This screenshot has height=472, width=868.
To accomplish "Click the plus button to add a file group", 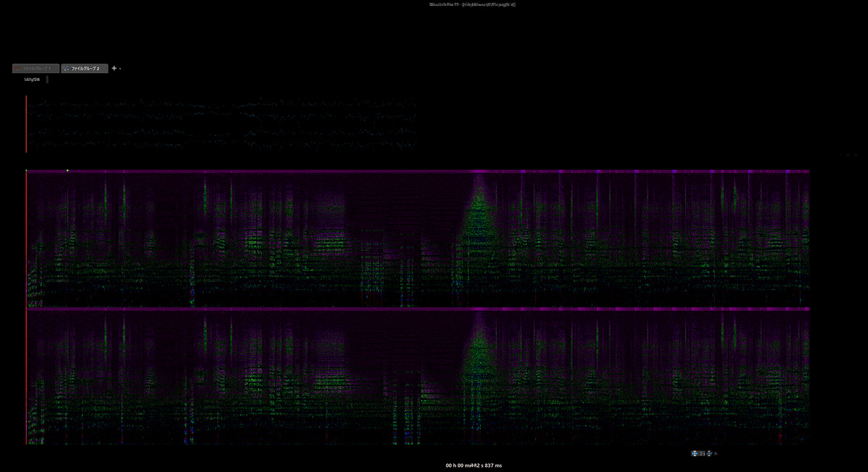I will coord(113,68).
